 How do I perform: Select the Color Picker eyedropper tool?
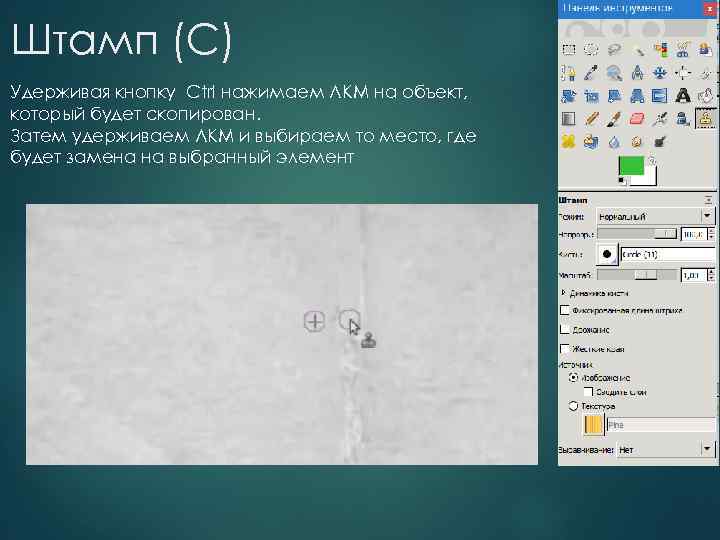point(591,73)
